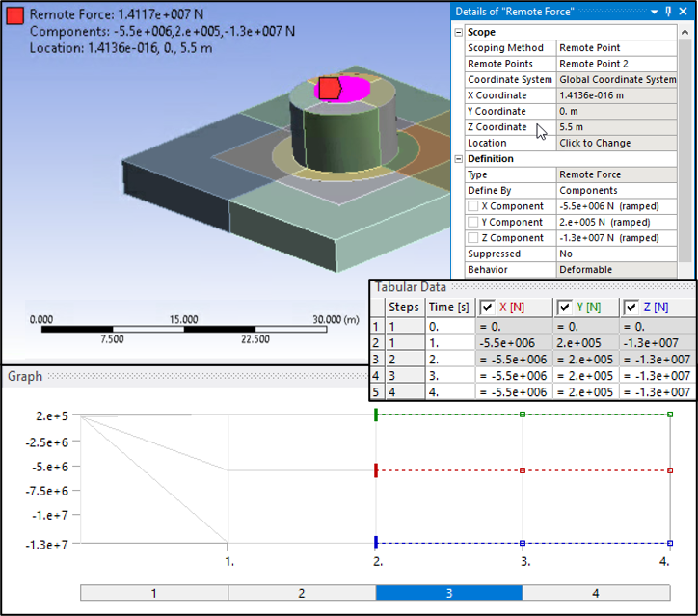Click the red X marker at step 2
The image size is (698, 616).
pyautogui.click(x=376, y=470)
